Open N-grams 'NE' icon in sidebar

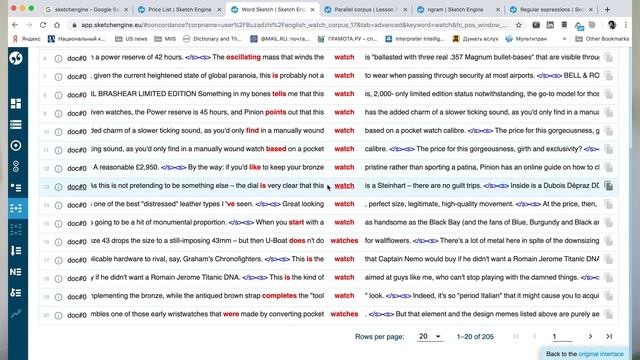[16, 272]
